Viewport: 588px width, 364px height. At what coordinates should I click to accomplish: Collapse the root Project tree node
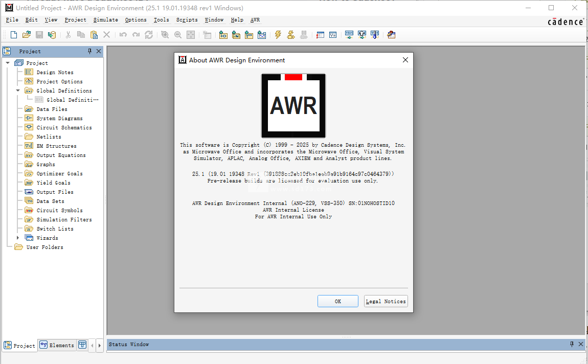8,63
